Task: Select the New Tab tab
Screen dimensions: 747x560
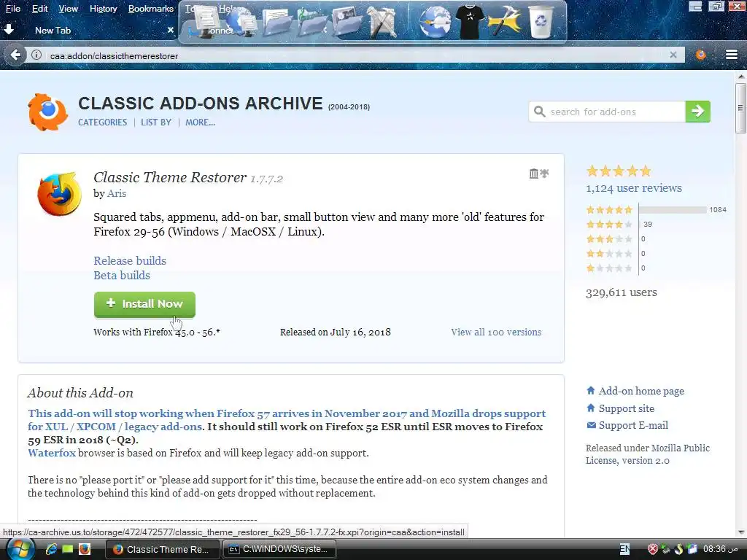Action: (90, 30)
